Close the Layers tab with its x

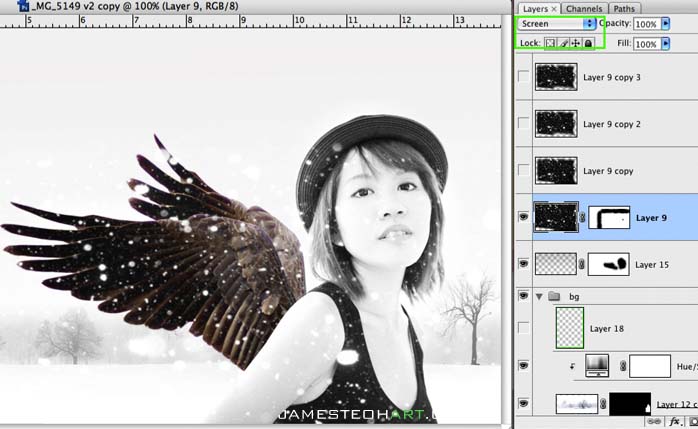554,9
